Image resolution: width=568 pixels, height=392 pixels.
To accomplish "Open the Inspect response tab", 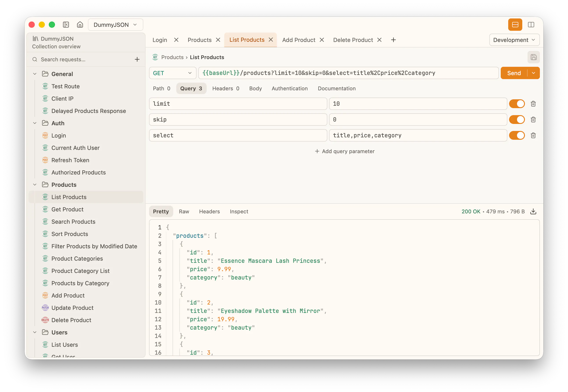I will pyautogui.click(x=239, y=211).
